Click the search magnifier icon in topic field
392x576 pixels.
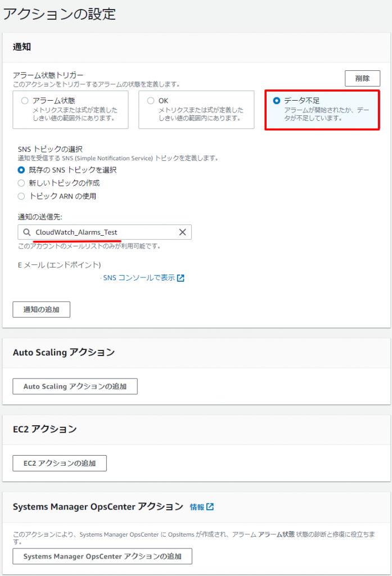click(27, 232)
